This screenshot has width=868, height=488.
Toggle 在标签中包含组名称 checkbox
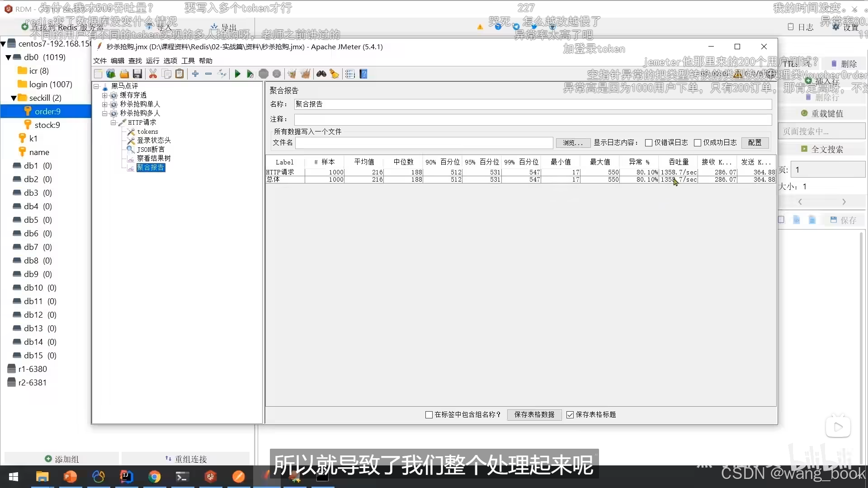[429, 415]
